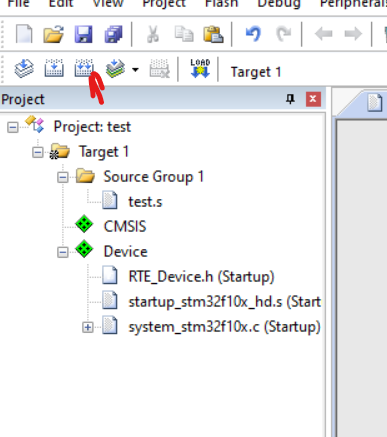Undo the last action
The image size is (387, 437).
click(x=253, y=34)
